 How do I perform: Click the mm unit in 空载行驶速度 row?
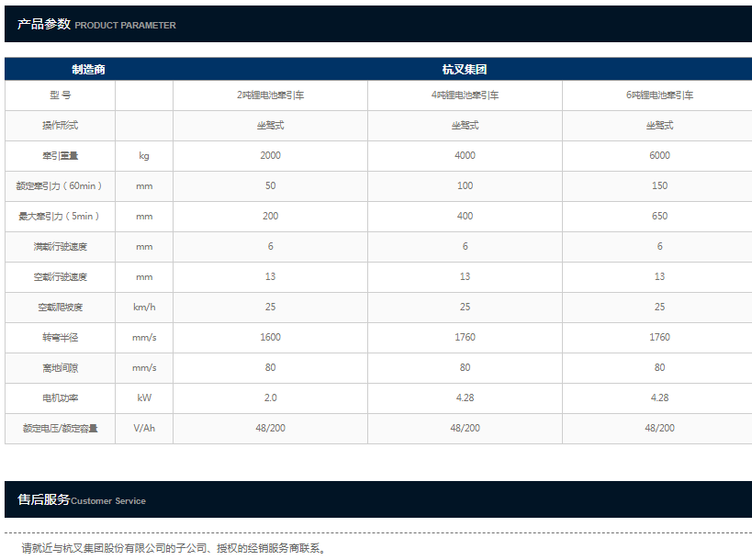[x=144, y=276]
